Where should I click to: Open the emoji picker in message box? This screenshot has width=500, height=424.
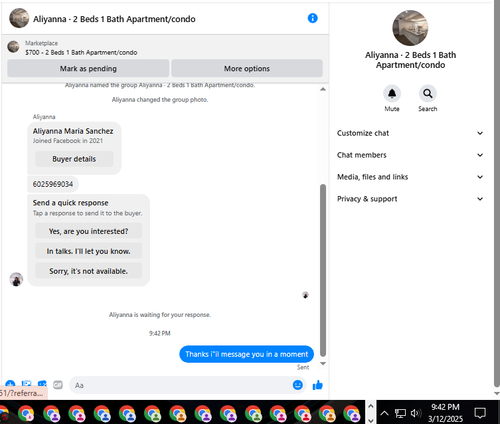click(x=298, y=385)
